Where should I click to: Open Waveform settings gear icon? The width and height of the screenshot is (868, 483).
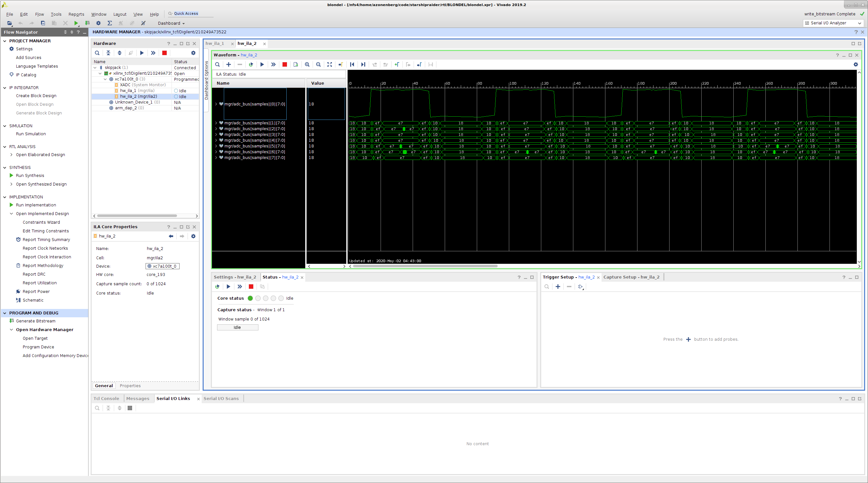(x=855, y=64)
